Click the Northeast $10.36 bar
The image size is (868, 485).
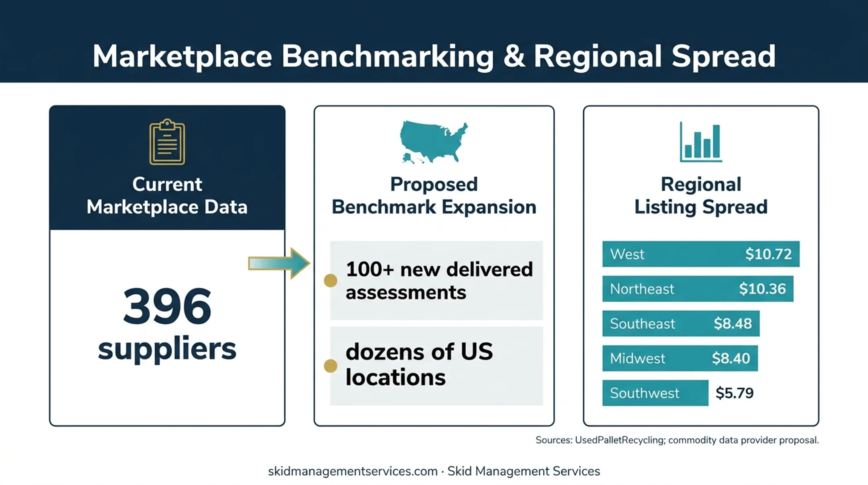click(698, 289)
